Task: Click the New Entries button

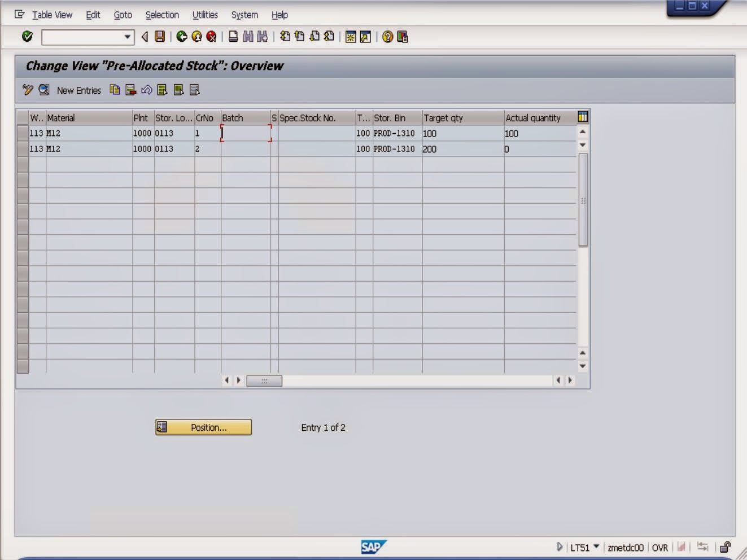Action: (78, 90)
